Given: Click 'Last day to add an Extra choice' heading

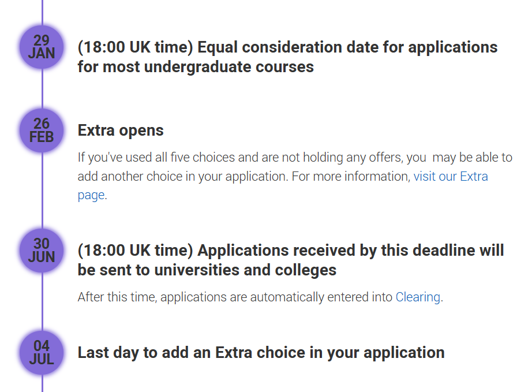Looking at the screenshot, I should [x=261, y=352].
